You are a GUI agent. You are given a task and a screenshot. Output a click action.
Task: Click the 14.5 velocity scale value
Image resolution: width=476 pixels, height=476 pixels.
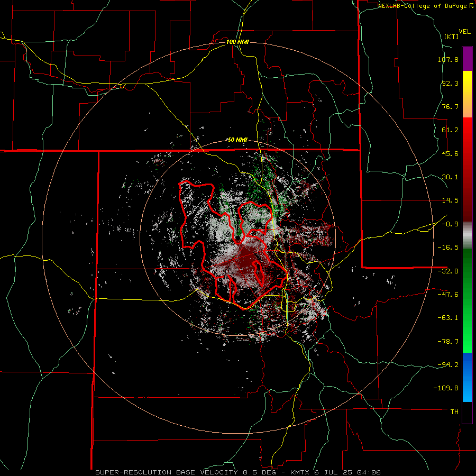(x=450, y=200)
